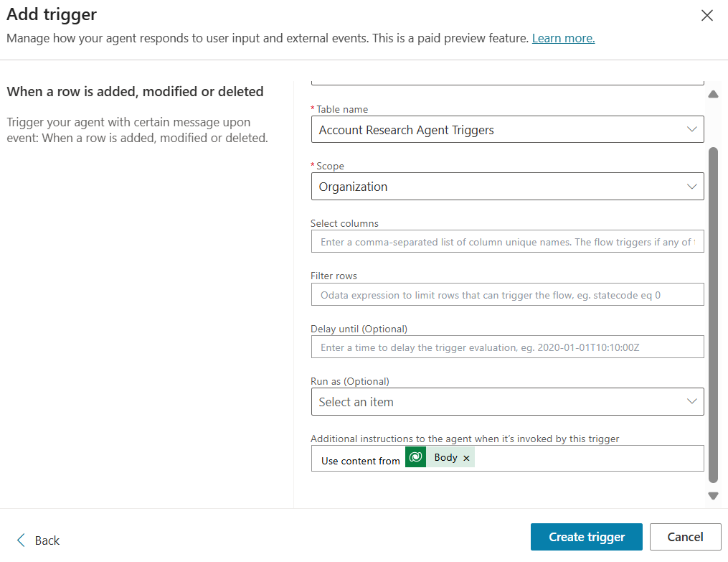Expand the Run as item selector

(692, 401)
